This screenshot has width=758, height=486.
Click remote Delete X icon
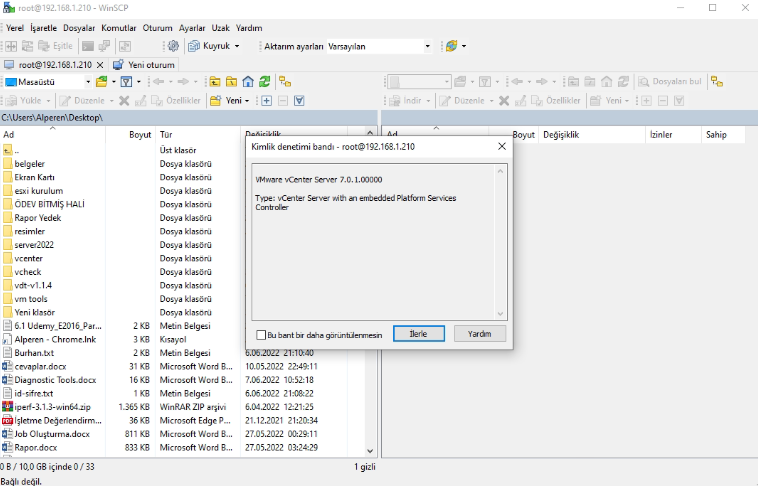coord(504,101)
